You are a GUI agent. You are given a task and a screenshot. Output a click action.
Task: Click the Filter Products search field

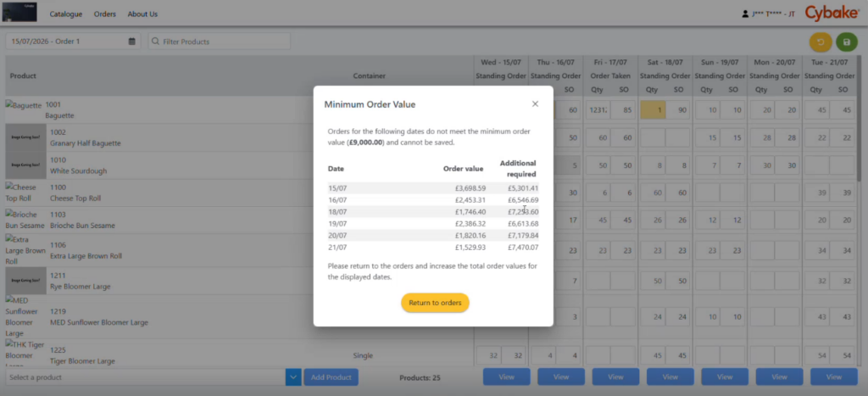(x=220, y=42)
